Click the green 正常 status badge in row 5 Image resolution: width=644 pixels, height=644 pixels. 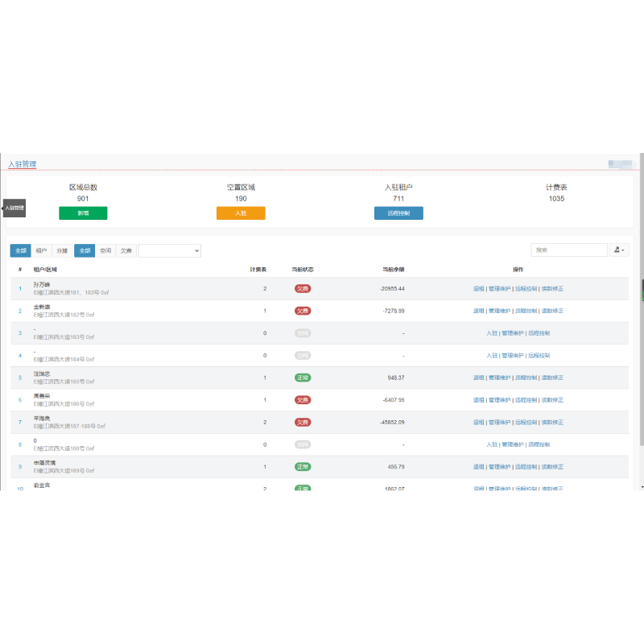click(303, 378)
